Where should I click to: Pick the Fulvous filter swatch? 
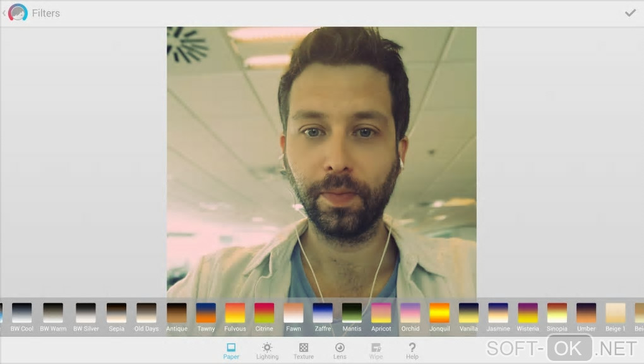pyautogui.click(x=235, y=313)
